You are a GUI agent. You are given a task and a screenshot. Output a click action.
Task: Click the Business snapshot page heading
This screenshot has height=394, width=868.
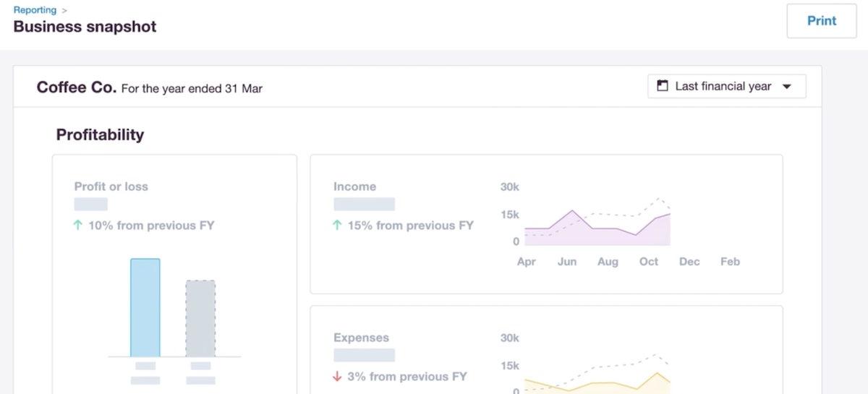(x=85, y=27)
